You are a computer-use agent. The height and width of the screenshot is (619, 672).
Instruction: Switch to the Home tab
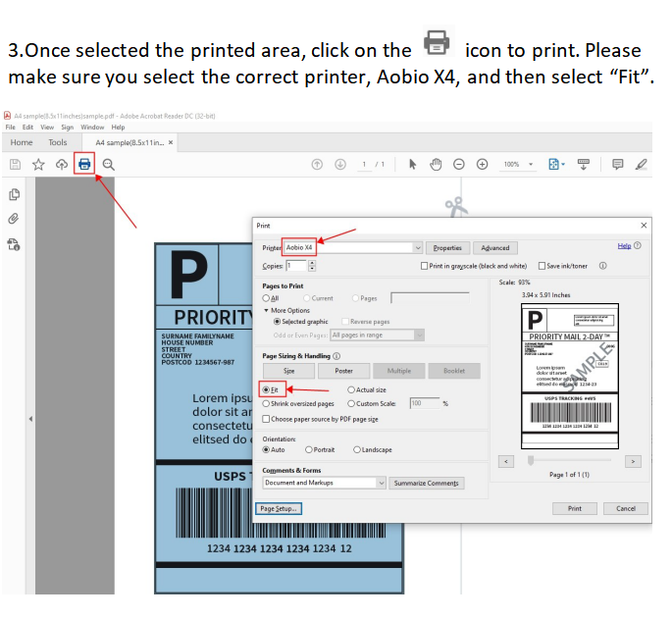(x=22, y=142)
